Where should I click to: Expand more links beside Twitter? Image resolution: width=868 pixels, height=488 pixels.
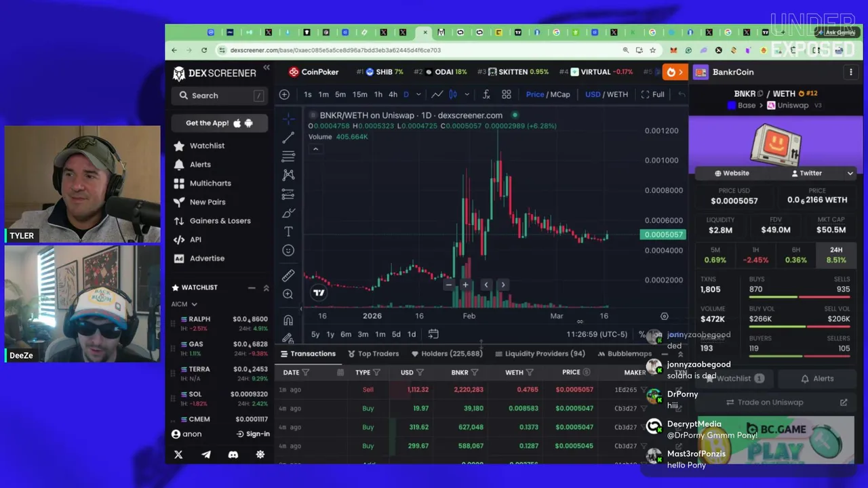click(850, 174)
